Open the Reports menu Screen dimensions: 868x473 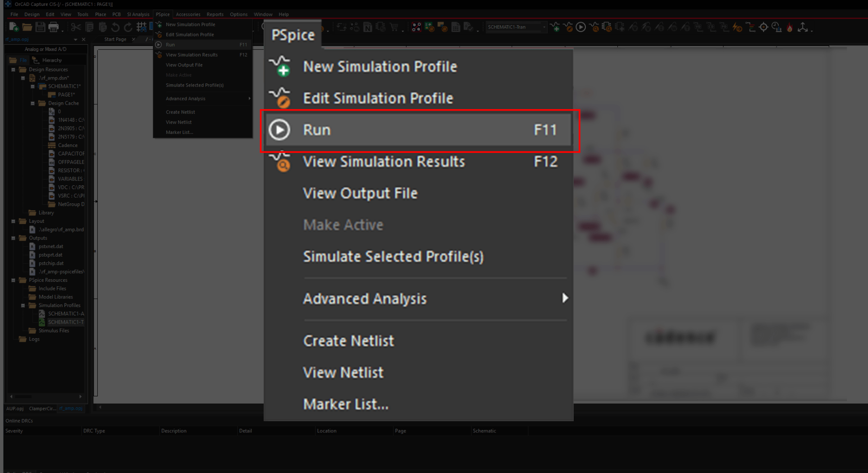[215, 14]
